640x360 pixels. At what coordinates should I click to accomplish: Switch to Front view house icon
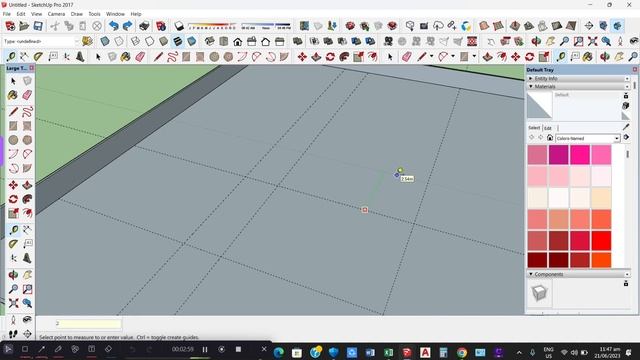pos(238,41)
